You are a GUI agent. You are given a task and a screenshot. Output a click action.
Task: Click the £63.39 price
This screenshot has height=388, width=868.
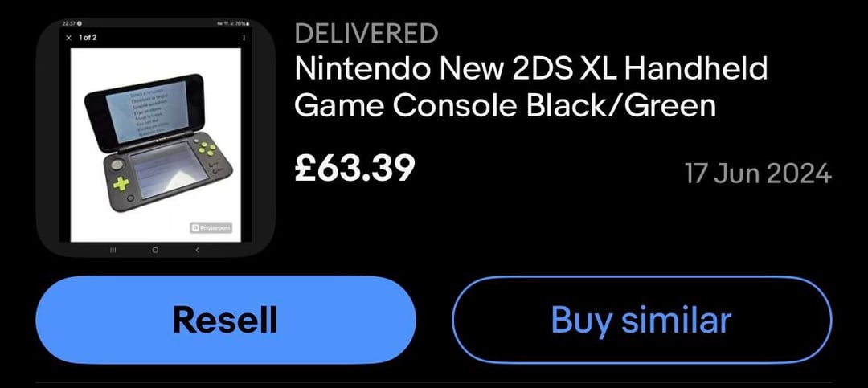click(x=354, y=168)
